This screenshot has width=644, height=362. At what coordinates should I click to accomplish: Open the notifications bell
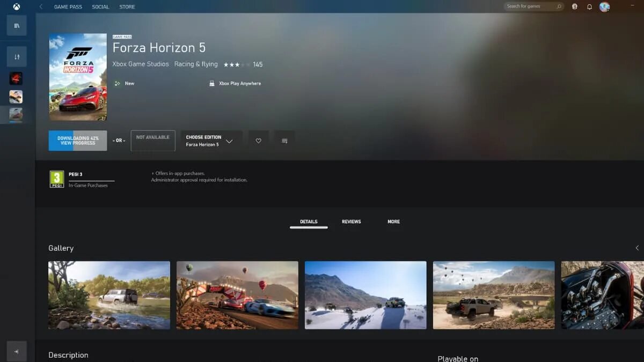click(x=589, y=7)
